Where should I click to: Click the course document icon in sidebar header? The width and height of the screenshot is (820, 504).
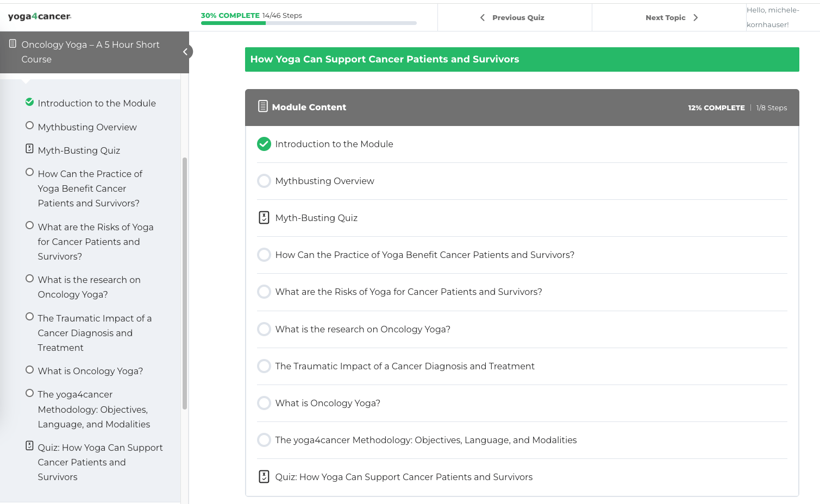12,44
